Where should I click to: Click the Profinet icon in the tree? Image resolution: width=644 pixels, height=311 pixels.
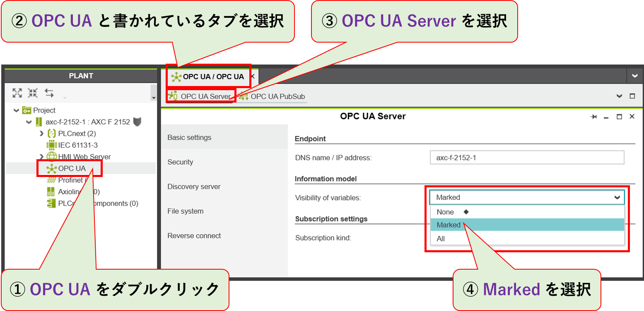click(x=51, y=180)
